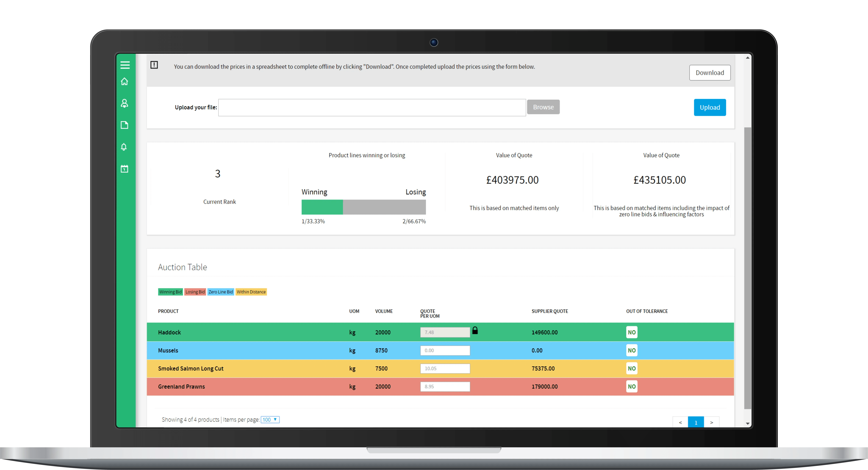This screenshot has height=470, width=868.
Task: Click the Upload your file text field
Action: coord(372,108)
